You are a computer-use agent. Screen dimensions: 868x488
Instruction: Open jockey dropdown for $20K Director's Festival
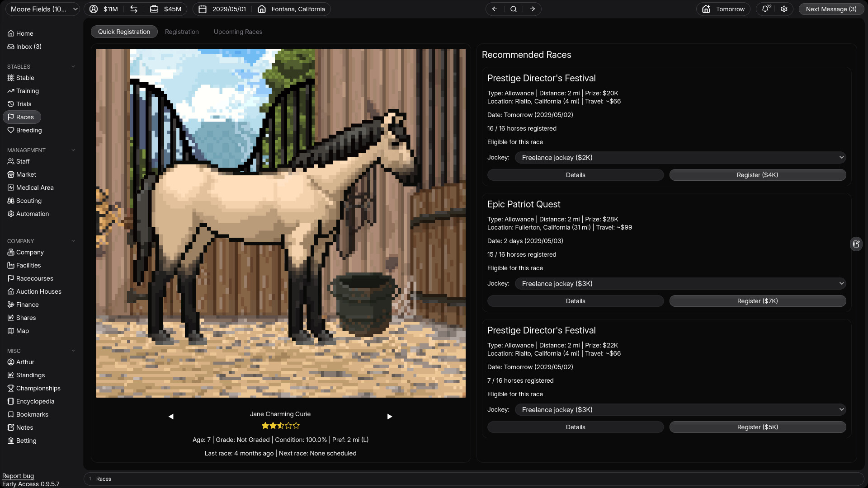coord(680,158)
